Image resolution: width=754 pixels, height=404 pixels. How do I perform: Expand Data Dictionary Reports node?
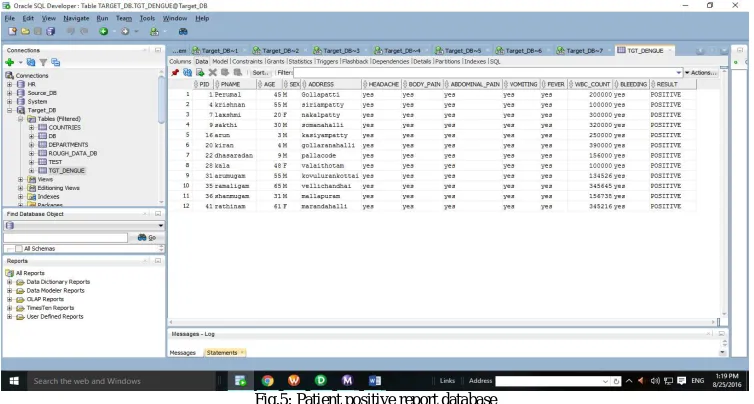pyautogui.click(x=10, y=282)
